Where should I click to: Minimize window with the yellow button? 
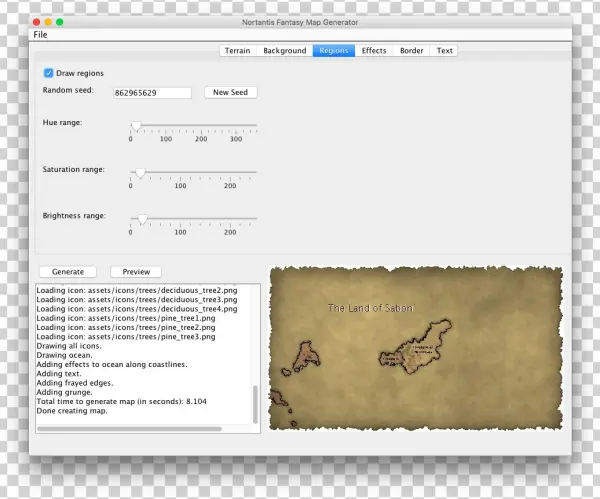coord(47,21)
